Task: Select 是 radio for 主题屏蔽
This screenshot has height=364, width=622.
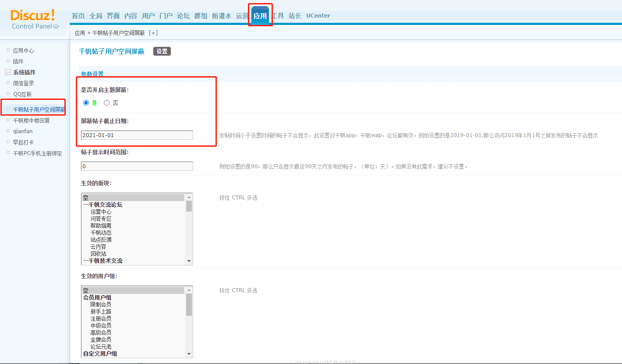Action: tap(86, 103)
